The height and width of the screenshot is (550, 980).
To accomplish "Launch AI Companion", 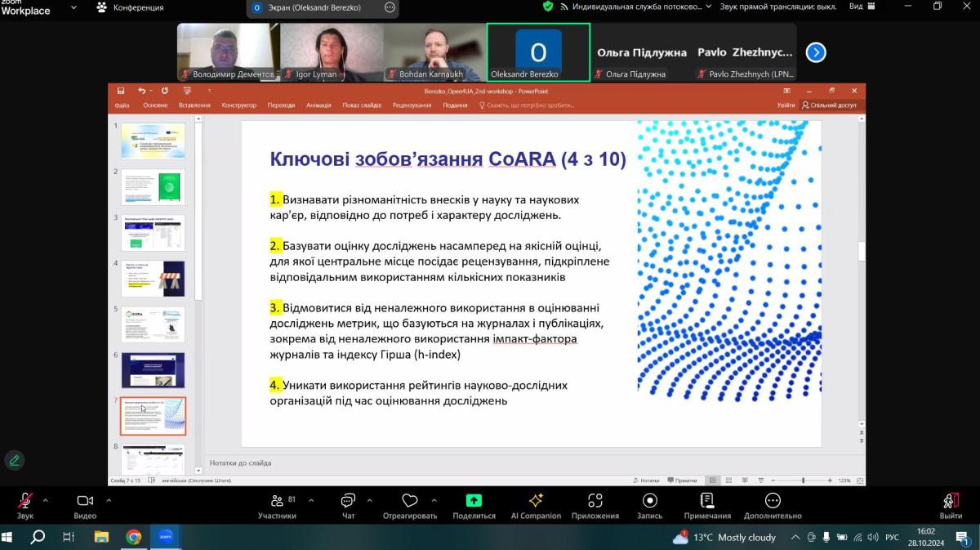I will click(x=536, y=505).
